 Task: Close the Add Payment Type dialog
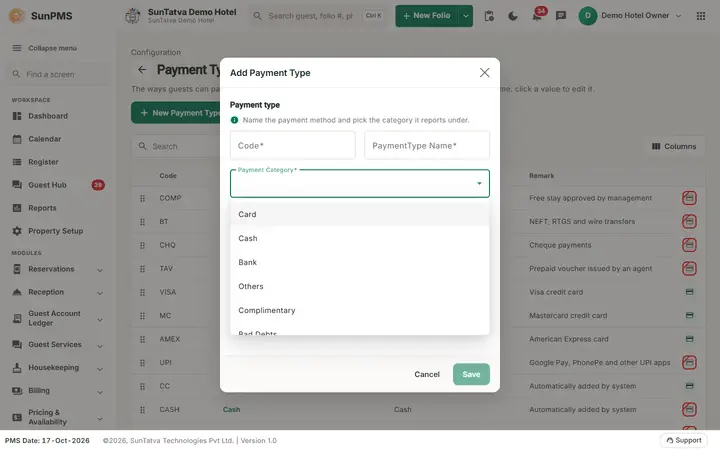(484, 73)
